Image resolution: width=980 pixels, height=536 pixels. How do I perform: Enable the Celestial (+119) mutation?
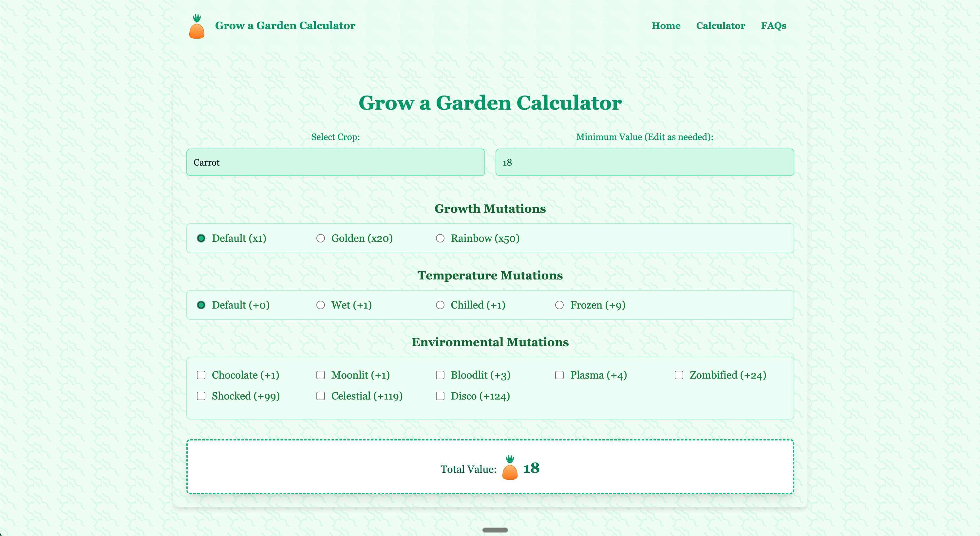click(x=320, y=396)
